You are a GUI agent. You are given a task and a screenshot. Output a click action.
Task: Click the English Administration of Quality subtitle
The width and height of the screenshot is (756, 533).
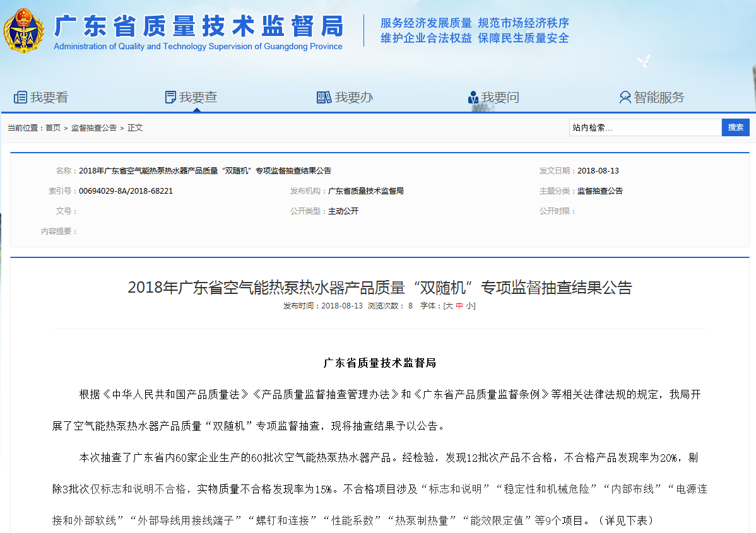(198, 46)
